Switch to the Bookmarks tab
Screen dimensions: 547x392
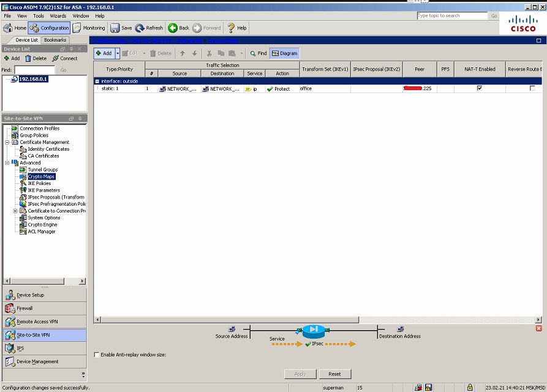point(55,40)
